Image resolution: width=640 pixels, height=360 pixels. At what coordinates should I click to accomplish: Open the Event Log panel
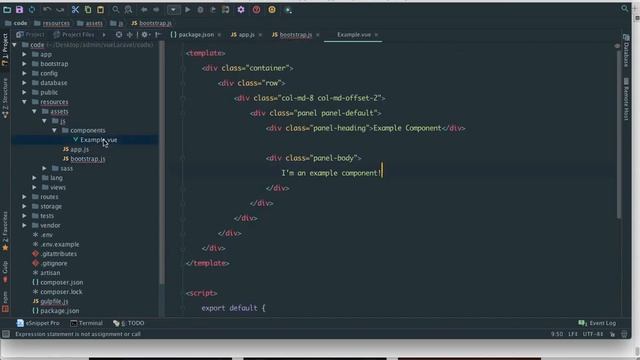[x=598, y=323]
